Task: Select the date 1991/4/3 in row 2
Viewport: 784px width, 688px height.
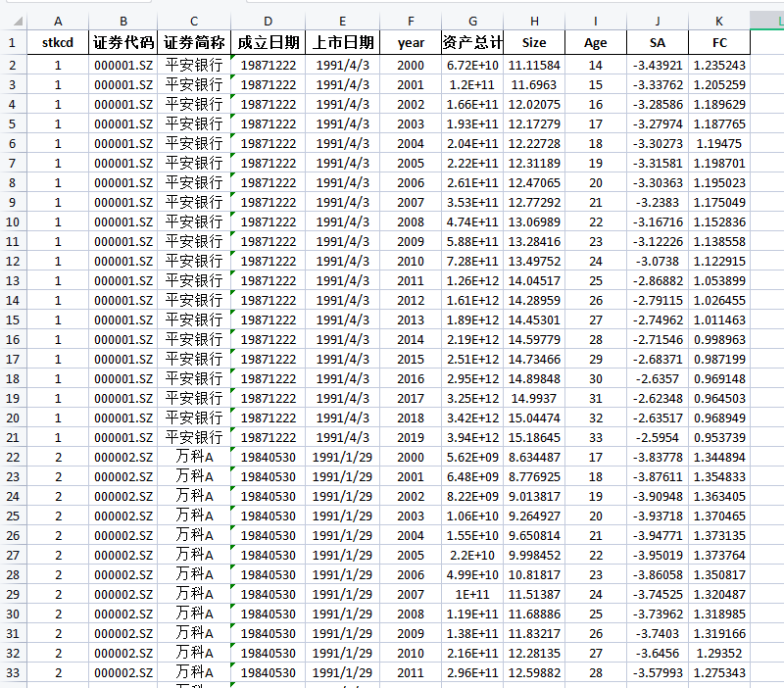Action: pos(342,65)
